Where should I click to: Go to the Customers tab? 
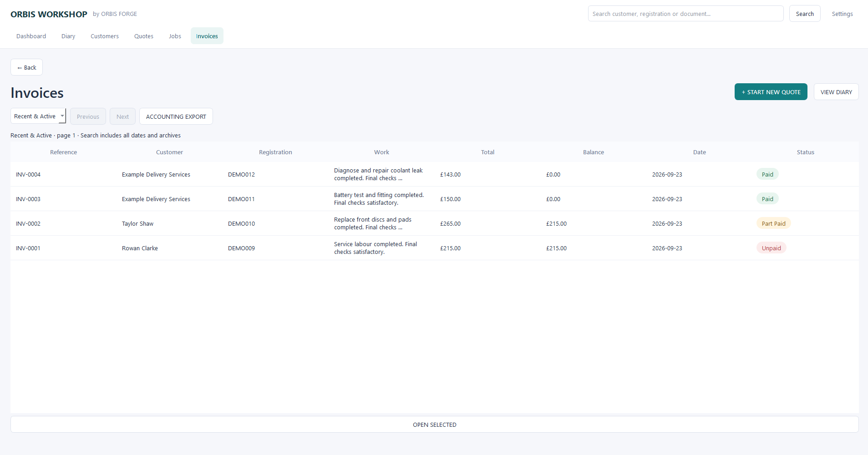pyautogui.click(x=105, y=36)
